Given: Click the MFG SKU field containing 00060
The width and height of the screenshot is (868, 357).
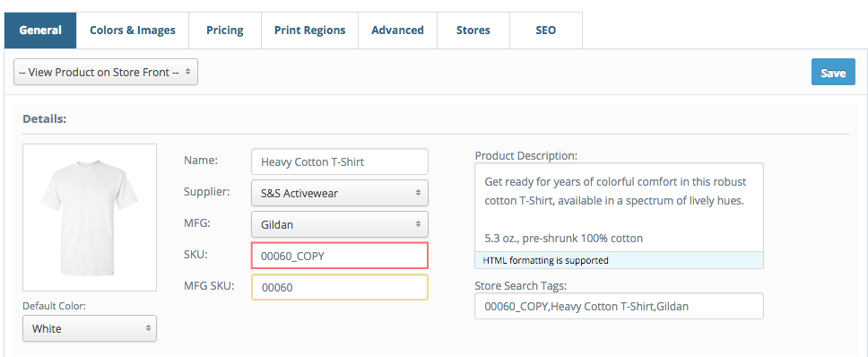Looking at the screenshot, I should (x=339, y=287).
